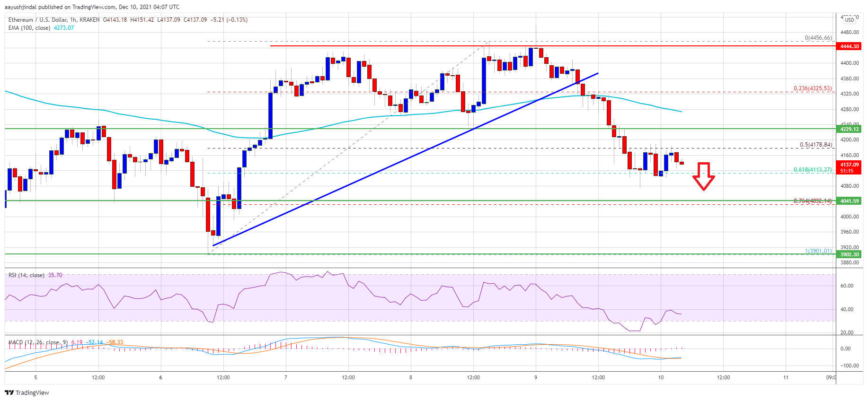Click the 4400.00 price axis label
The width and height of the screenshot is (868, 401).
click(850, 63)
